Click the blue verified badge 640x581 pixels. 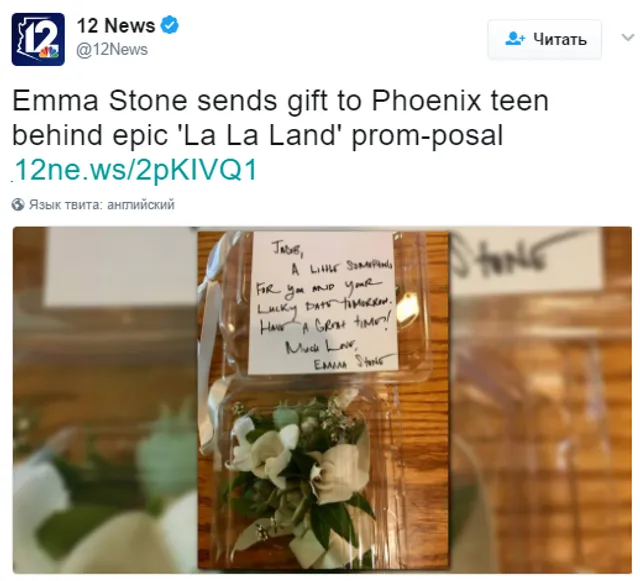(x=169, y=25)
